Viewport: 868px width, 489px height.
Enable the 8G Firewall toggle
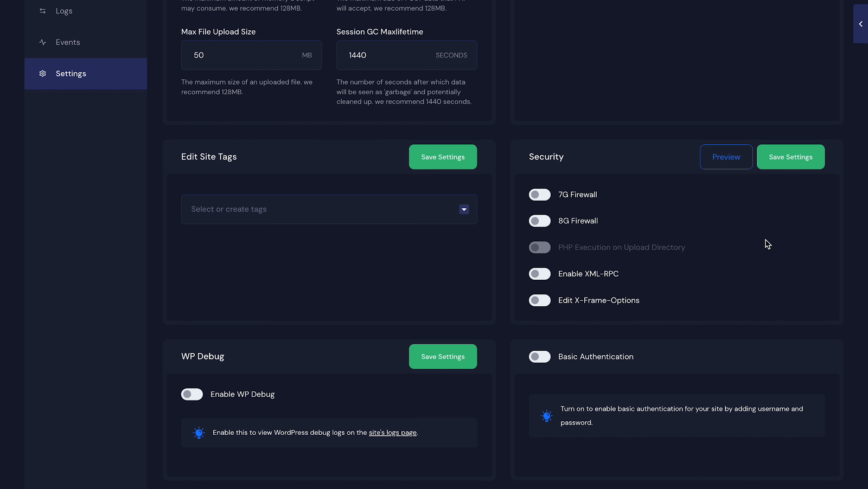tap(539, 221)
